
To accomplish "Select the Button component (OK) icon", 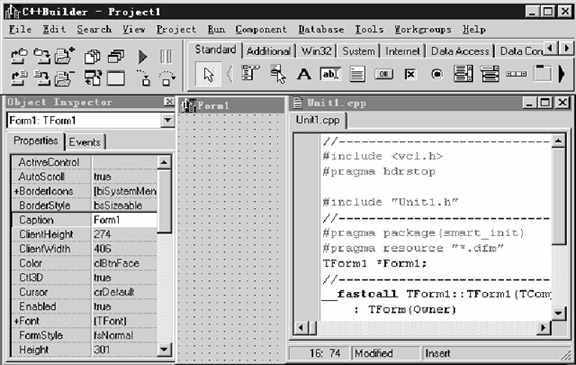I will 384,75.
